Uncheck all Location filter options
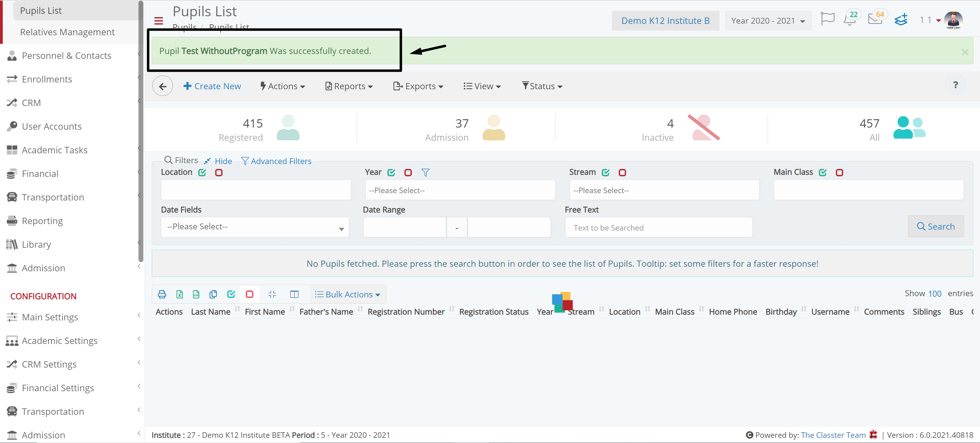The image size is (980, 443). coord(219,172)
